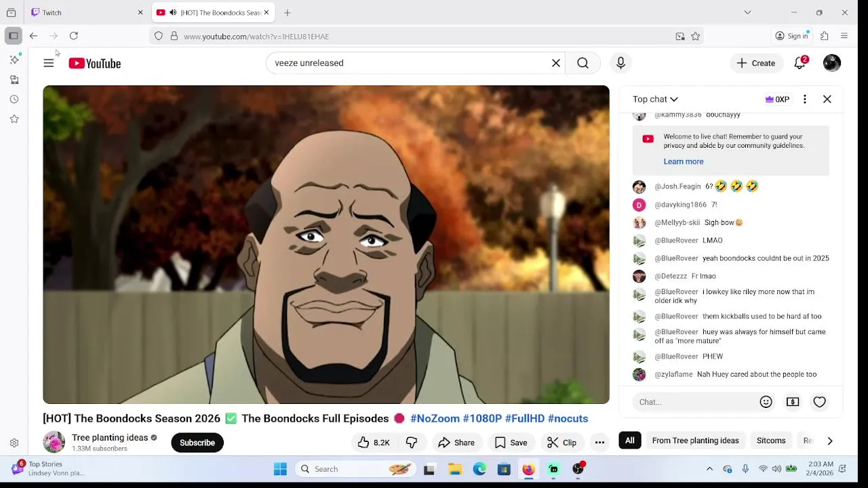Mute the Boondocks tab audio icon
This screenshot has height=488, width=868.
point(173,12)
